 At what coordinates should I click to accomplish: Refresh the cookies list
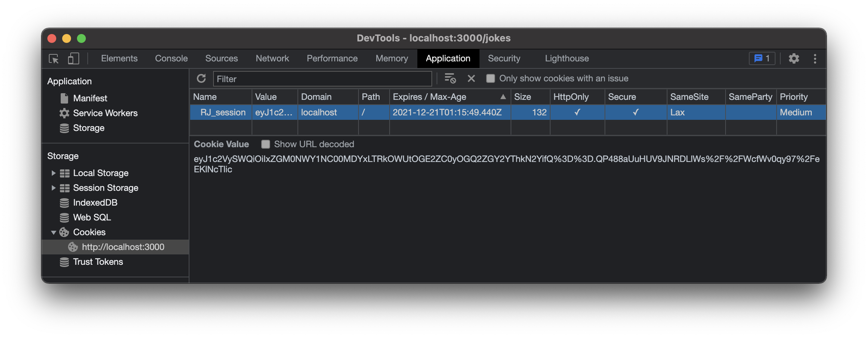[201, 78]
